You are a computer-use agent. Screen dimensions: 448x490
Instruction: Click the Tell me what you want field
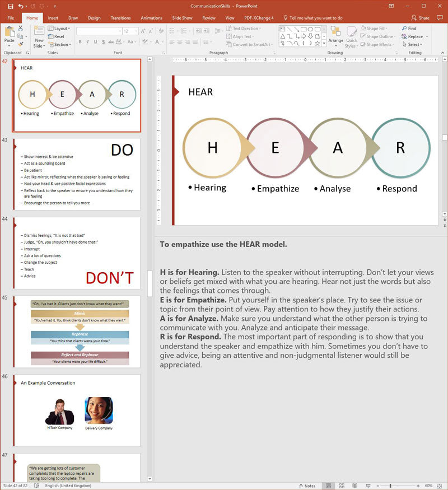click(316, 18)
